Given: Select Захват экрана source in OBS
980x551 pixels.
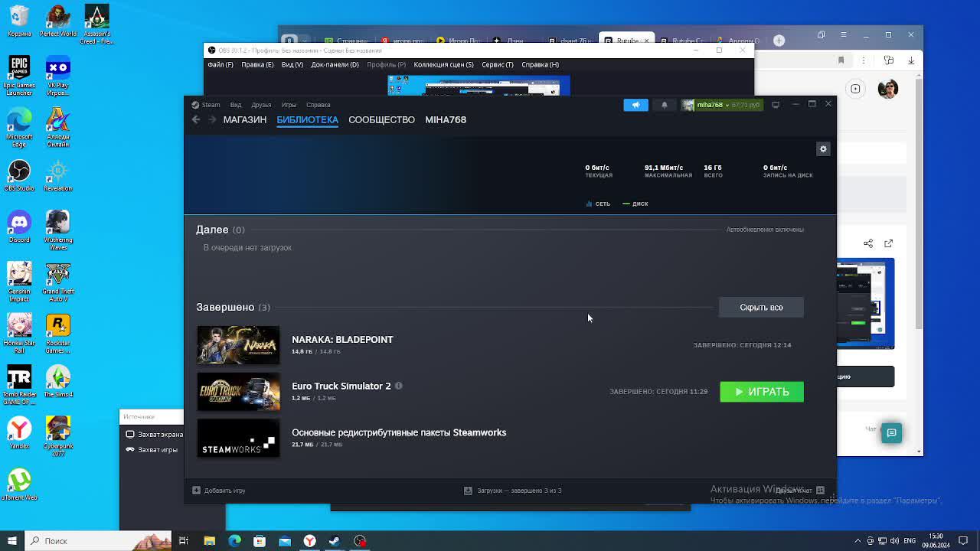Looking at the screenshot, I should pos(159,434).
